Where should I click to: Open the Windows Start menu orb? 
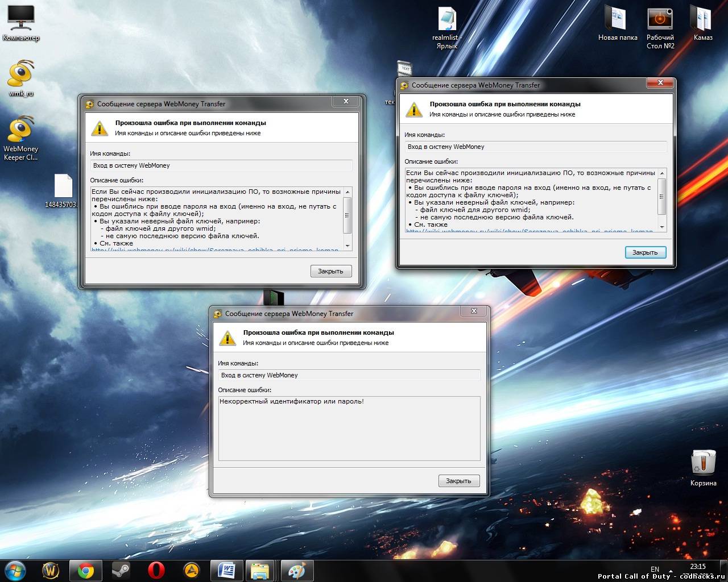tap(15, 570)
